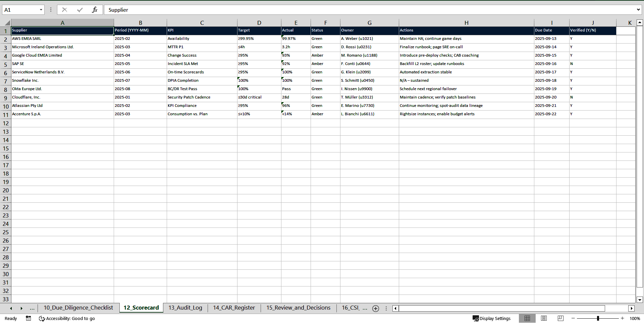Go to previous sheet tab arrow
The width and height of the screenshot is (644, 323).
(x=11, y=308)
